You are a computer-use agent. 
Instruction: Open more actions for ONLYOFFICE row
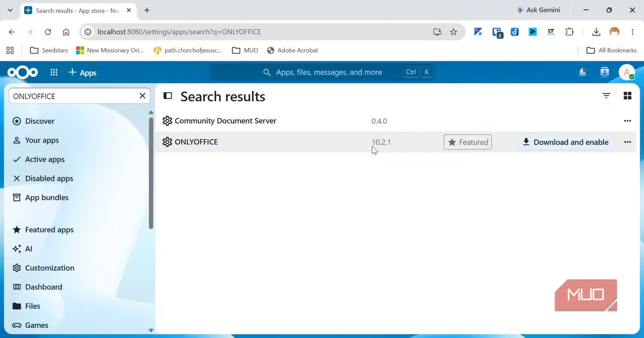click(627, 142)
